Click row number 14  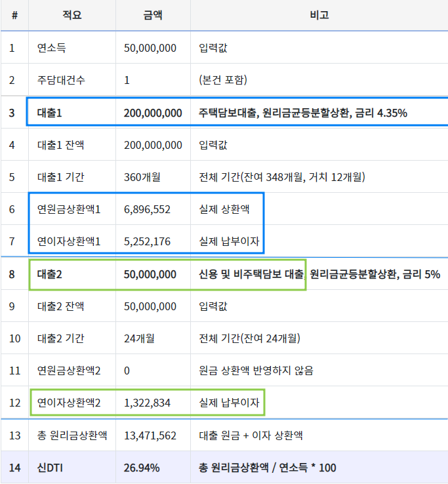coord(15,468)
